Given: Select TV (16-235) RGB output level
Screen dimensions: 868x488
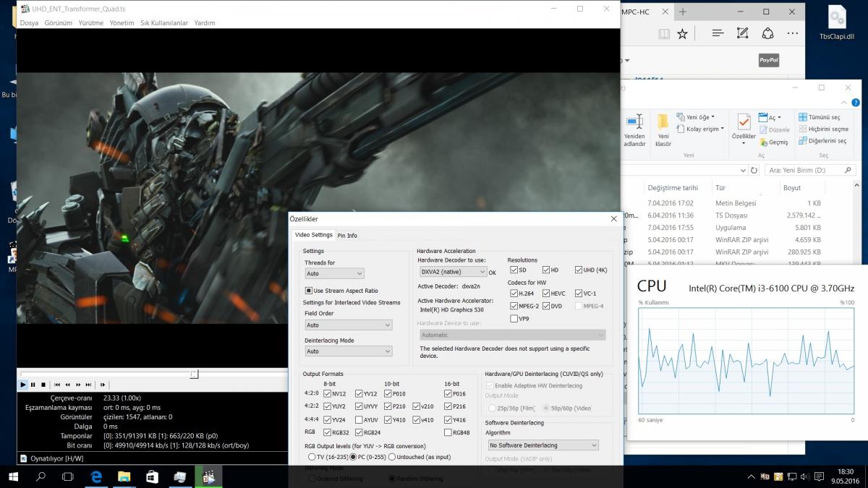Looking at the screenshot, I should click(x=312, y=457).
